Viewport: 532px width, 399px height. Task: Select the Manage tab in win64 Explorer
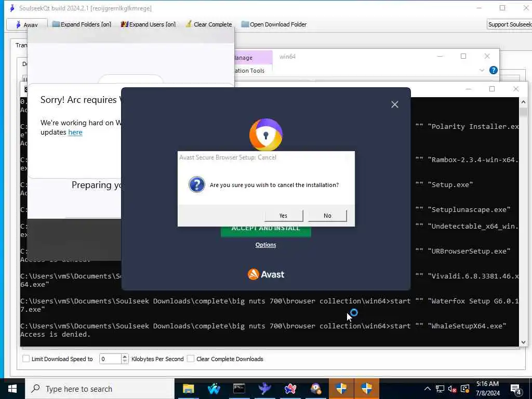click(252, 58)
